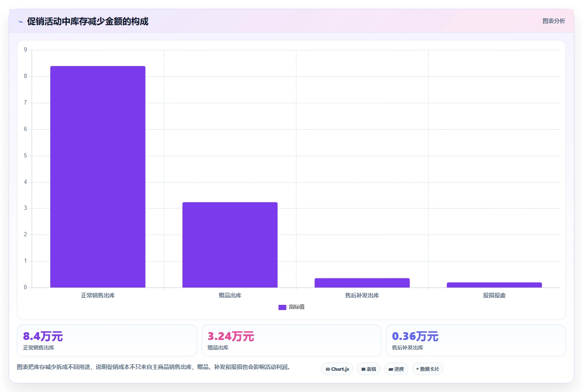Click the 正常销售出库 x-axis label

point(98,295)
